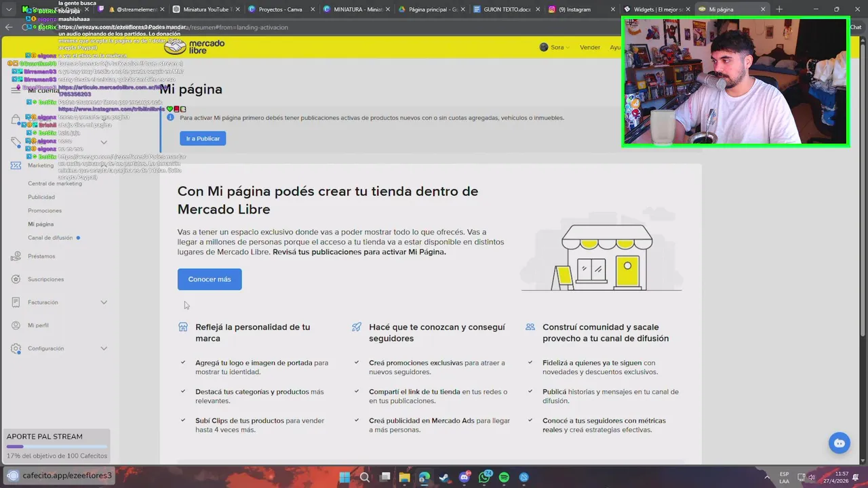Image resolution: width=868 pixels, height=488 pixels.
Task: Click the Mi página page heading
Action: tap(191, 89)
